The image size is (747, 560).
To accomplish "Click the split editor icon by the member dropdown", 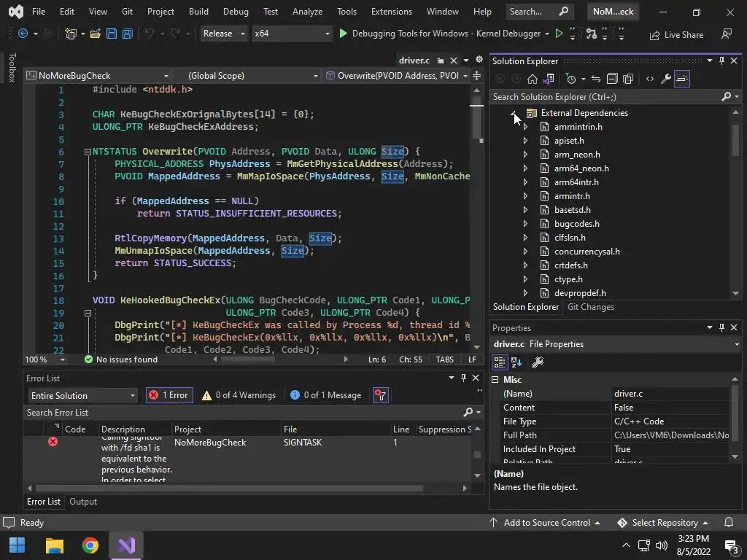I will point(476,75).
